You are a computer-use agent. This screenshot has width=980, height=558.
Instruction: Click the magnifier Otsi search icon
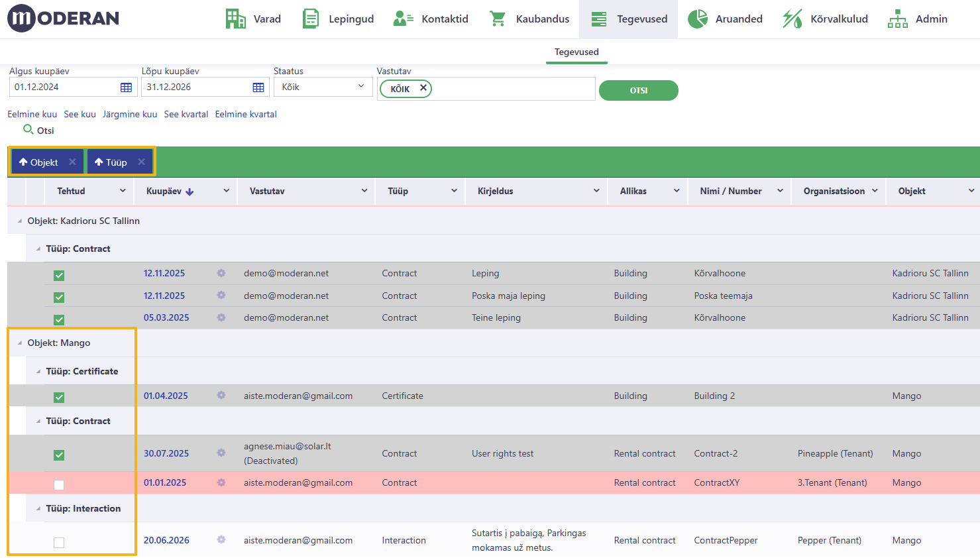(x=28, y=129)
